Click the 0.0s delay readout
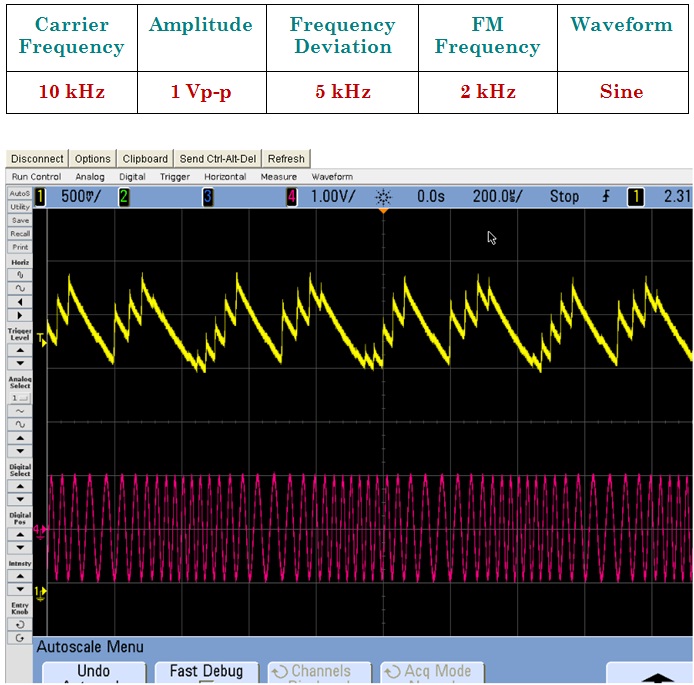Viewport: 694px width, 685px height. pos(431,196)
